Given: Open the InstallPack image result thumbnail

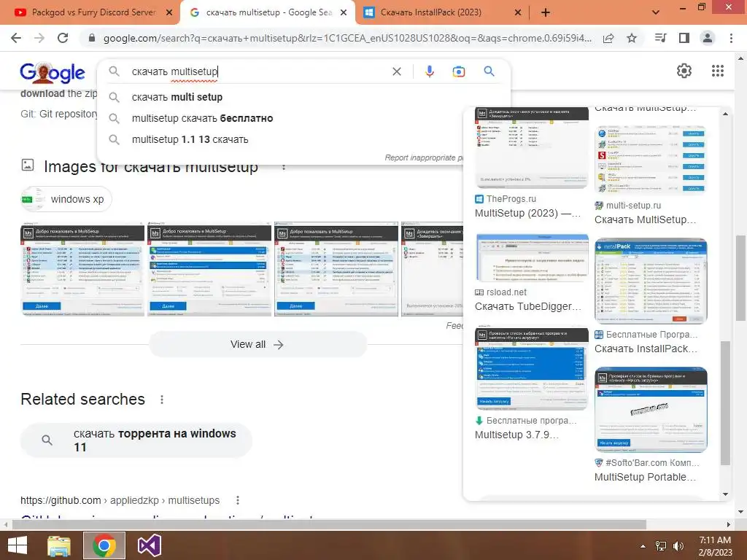Looking at the screenshot, I should click(x=651, y=281).
